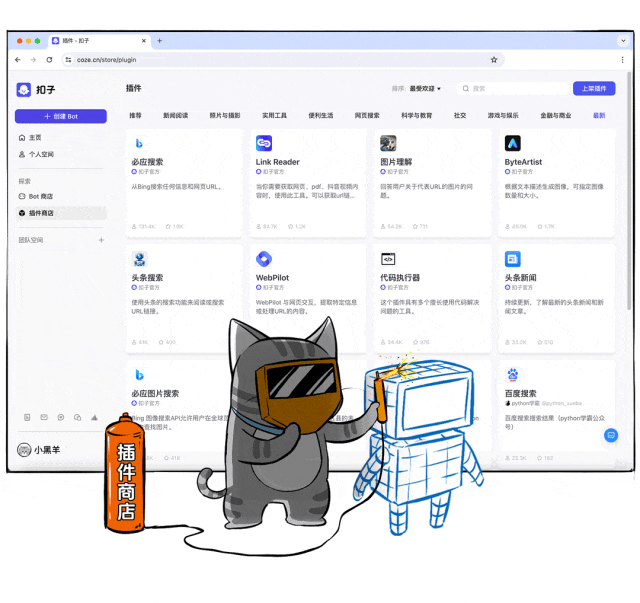The height and width of the screenshot is (603, 640).
Task: Open the 百度搜索 plugin title
Action: click(520, 394)
